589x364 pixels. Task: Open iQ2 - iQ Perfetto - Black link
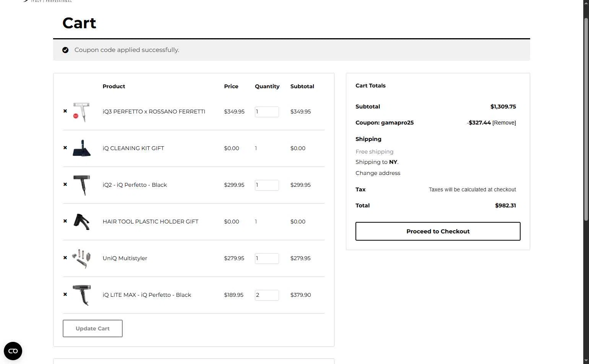point(135,185)
